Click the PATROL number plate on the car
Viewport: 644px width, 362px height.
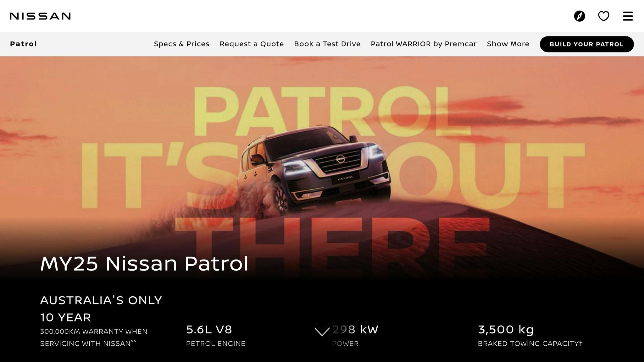(345, 178)
